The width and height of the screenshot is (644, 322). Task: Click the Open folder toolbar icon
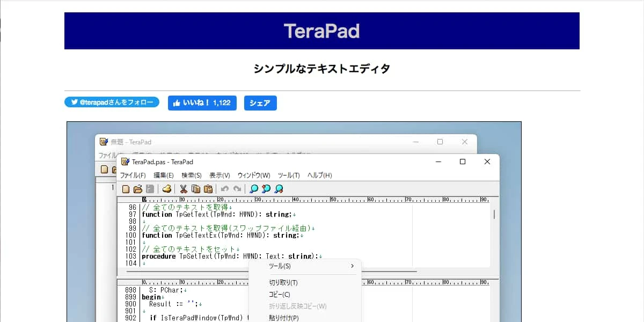[138, 189]
